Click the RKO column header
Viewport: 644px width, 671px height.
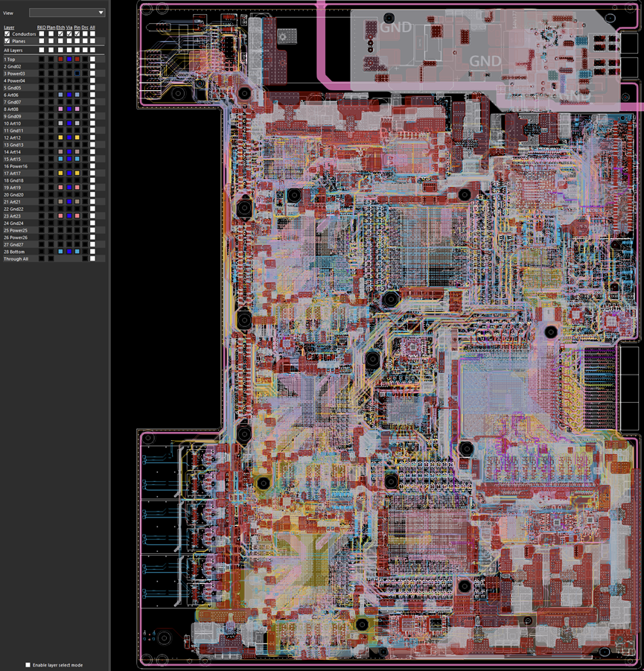[x=41, y=27]
